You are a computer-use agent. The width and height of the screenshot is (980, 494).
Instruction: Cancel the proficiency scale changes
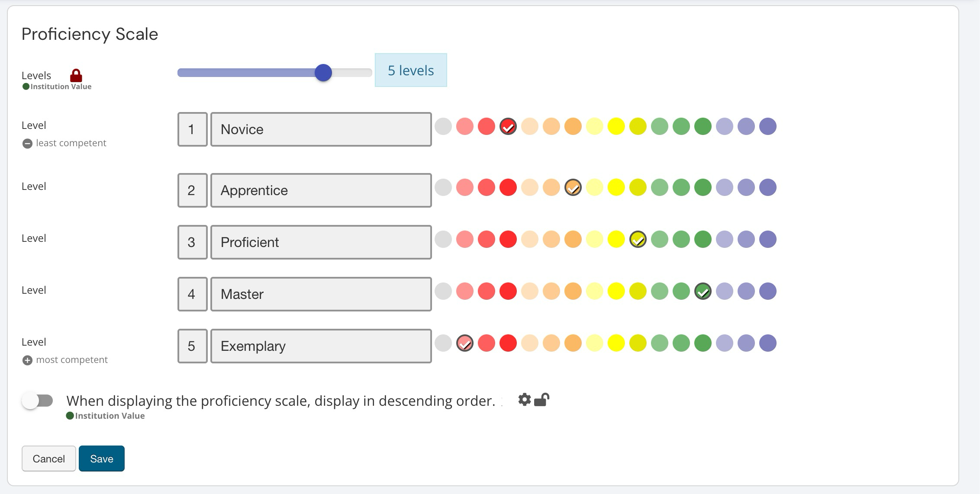pyautogui.click(x=48, y=459)
